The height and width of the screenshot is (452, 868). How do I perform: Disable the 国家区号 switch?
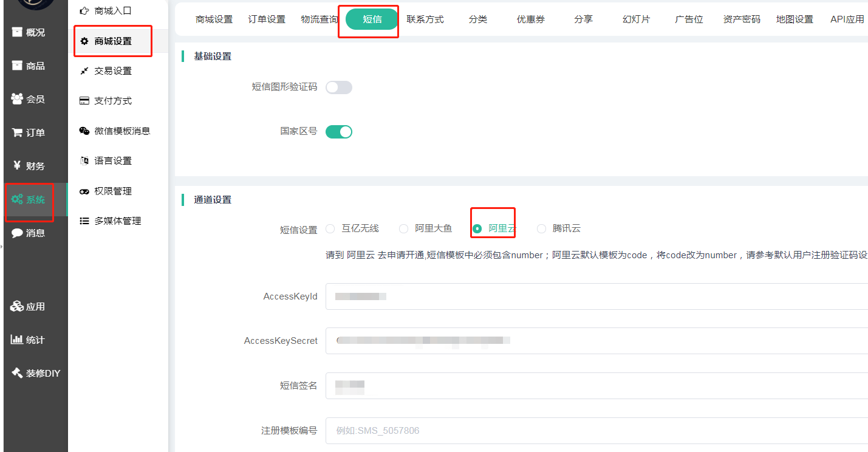[338, 132]
